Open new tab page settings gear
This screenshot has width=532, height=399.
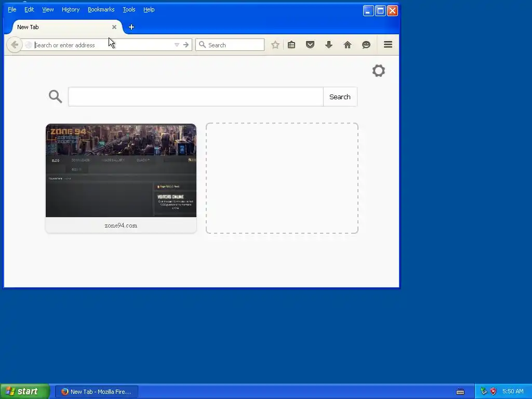point(379,71)
